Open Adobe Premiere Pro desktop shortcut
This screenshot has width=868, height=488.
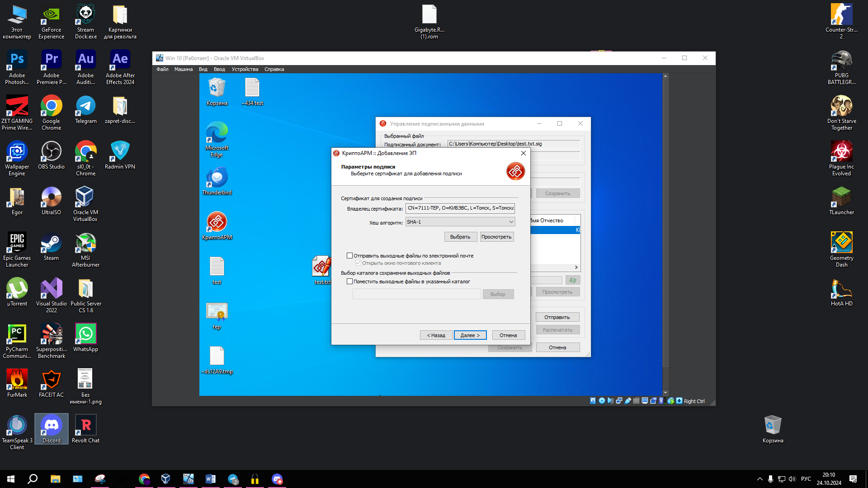pyautogui.click(x=52, y=67)
